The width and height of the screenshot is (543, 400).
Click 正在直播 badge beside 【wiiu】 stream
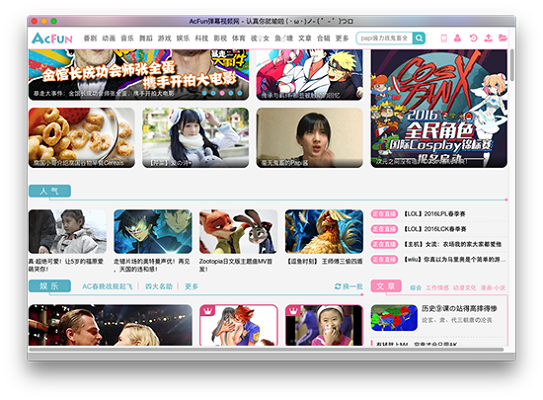(384, 259)
